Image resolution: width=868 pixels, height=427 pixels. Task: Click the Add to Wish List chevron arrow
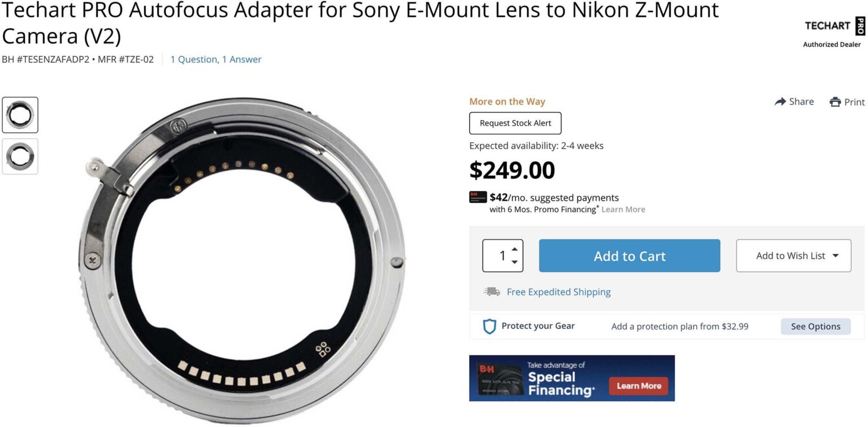[835, 255]
